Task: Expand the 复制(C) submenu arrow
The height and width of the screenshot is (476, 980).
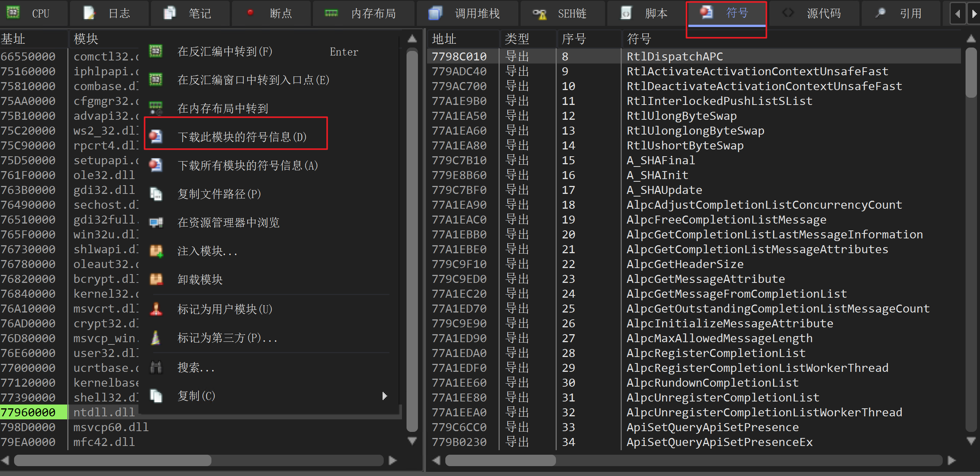Action: point(384,396)
